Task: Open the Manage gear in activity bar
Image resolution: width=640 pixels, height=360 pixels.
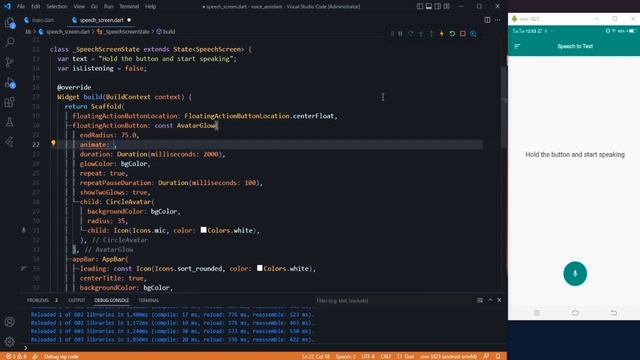Action: pos(9,341)
